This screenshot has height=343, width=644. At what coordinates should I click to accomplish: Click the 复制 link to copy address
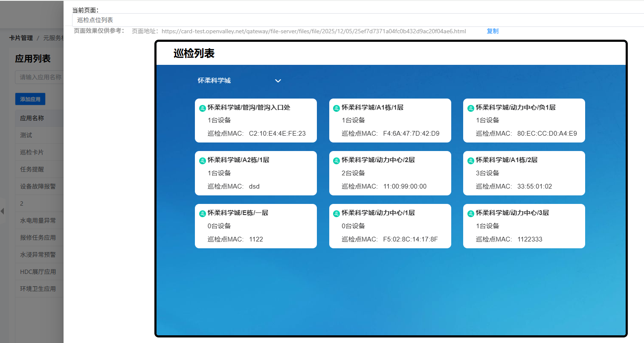(492, 31)
